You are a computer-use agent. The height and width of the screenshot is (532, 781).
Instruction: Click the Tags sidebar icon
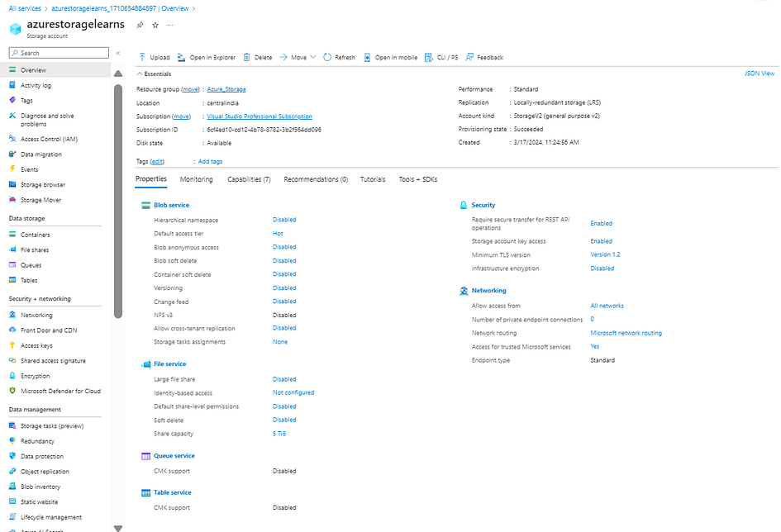[x=12, y=100]
